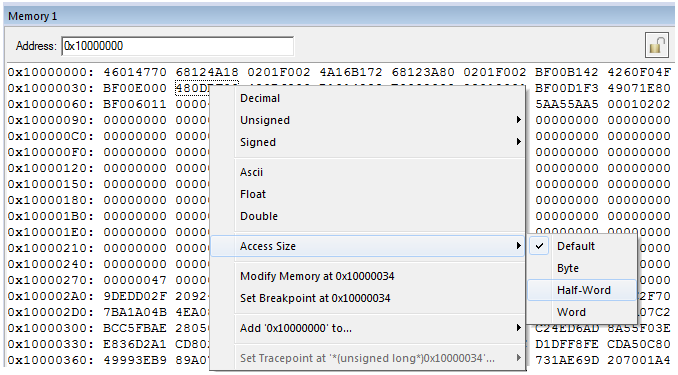Select memory value 00000047
The height and width of the screenshot is (375, 678).
pos(135,280)
